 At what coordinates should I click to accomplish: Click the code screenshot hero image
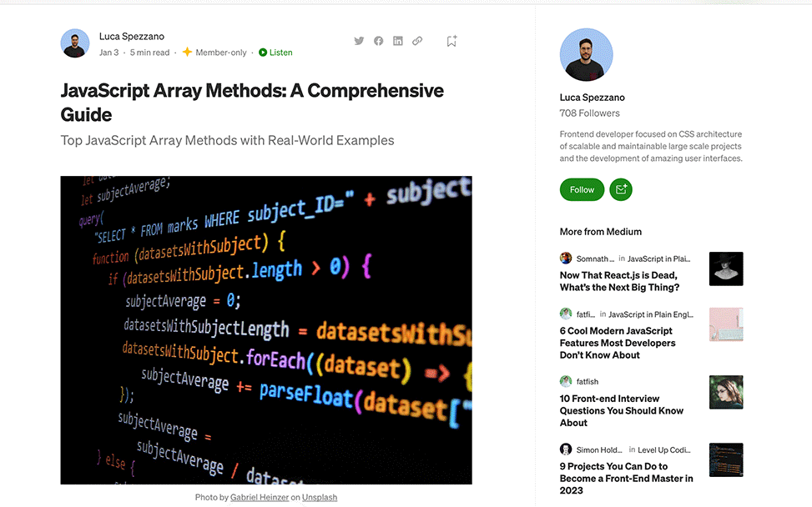point(266,330)
